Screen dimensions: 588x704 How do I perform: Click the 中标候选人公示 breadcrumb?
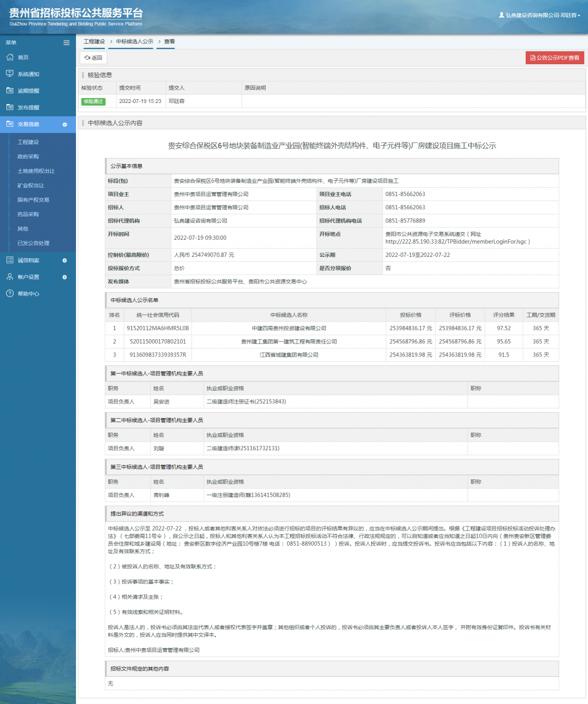[135, 42]
